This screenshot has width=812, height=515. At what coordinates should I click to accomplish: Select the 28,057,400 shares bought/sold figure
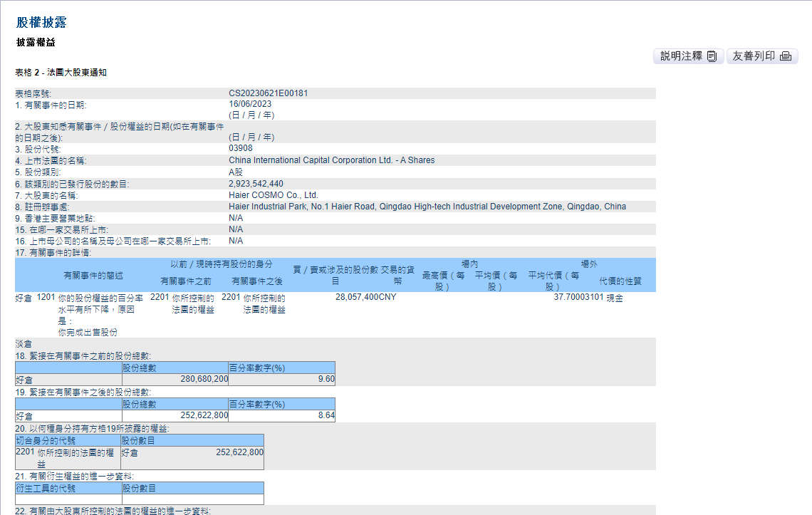[x=357, y=297]
